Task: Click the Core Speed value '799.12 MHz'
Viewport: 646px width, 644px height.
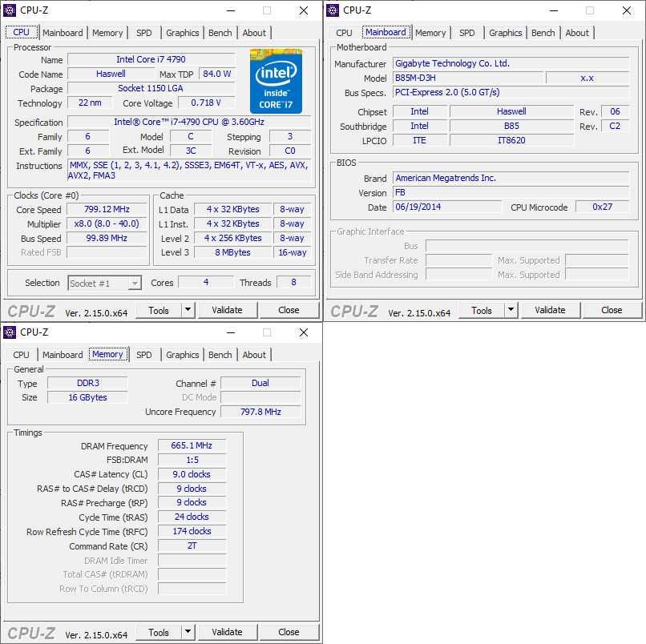Action: click(x=107, y=209)
